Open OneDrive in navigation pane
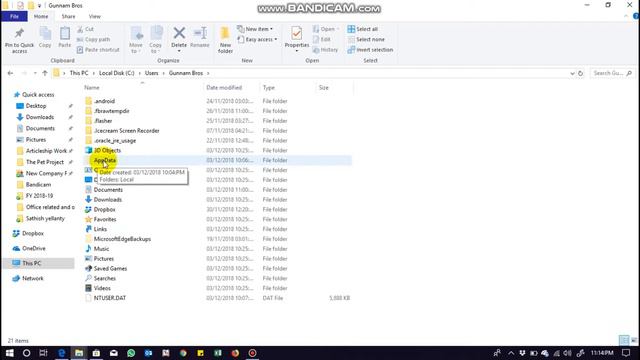This screenshot has height=360, width=640. tap(33, 248)
